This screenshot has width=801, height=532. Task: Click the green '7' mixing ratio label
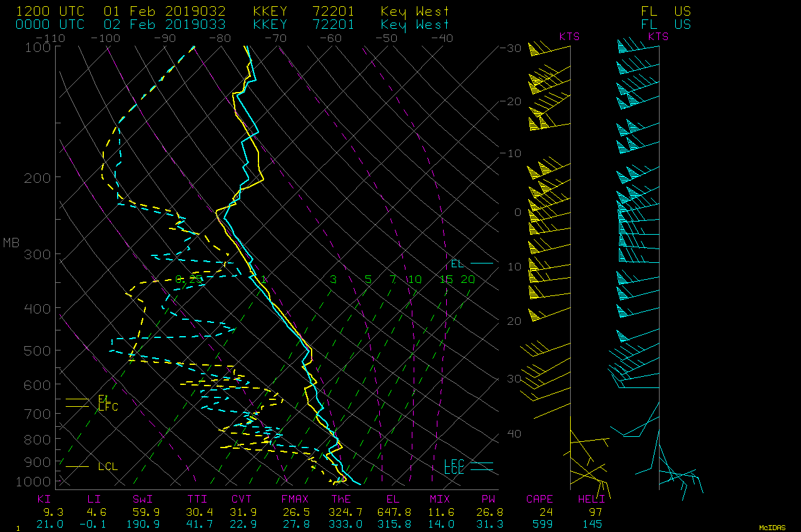[x=392, y=280]
